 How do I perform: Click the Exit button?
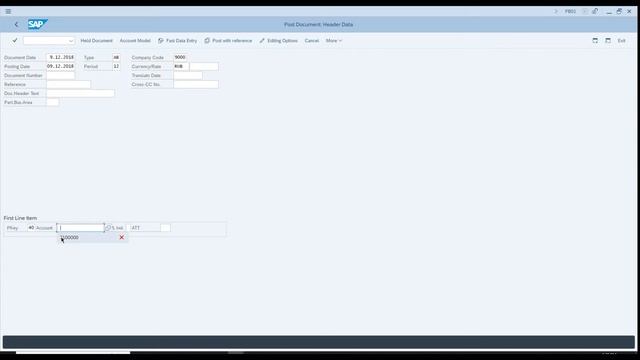[621, 41]
